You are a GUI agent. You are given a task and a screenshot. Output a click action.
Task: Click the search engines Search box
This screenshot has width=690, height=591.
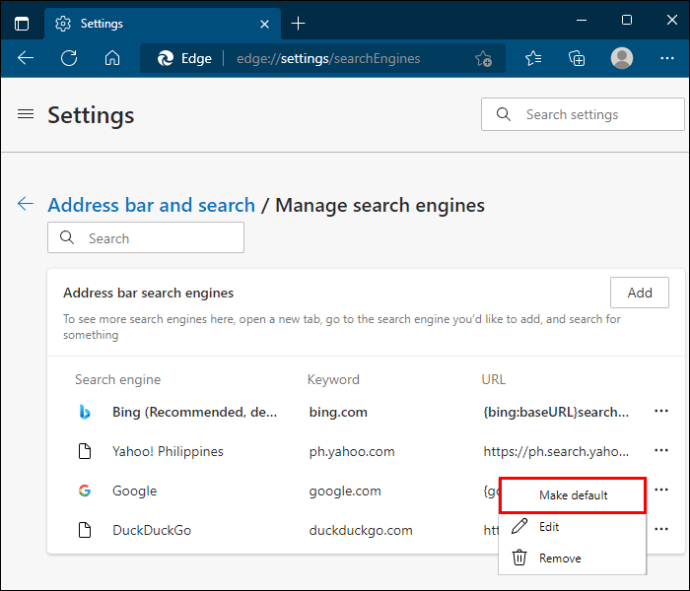pos(145,238)
